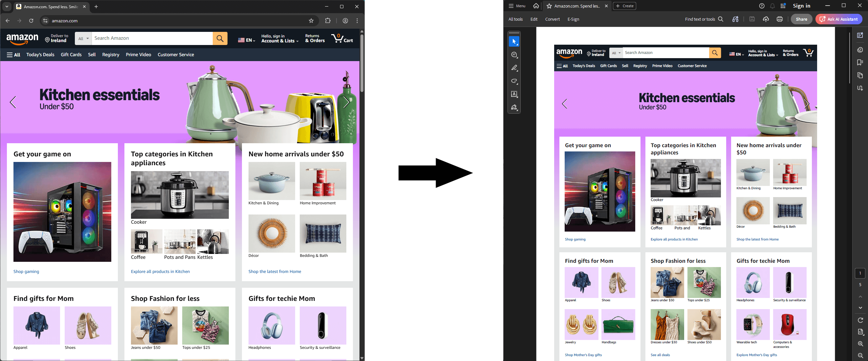Click the orange Amazon search button in Chrome
Screen dimensions: 868x361
220,38
